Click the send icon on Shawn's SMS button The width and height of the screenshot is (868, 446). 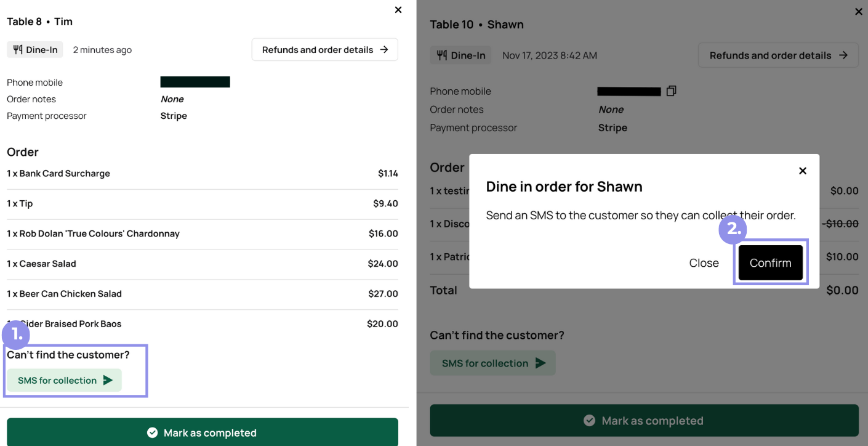[x=540, y=363]
